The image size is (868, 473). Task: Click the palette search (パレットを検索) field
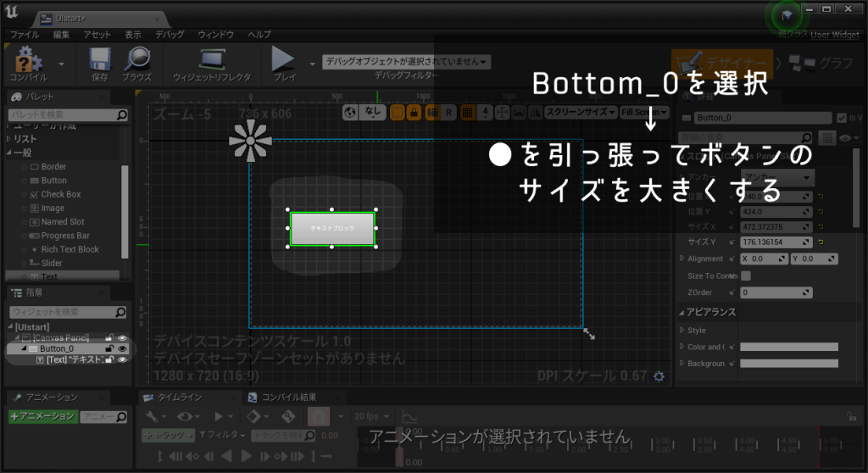(x=63, y=114)
